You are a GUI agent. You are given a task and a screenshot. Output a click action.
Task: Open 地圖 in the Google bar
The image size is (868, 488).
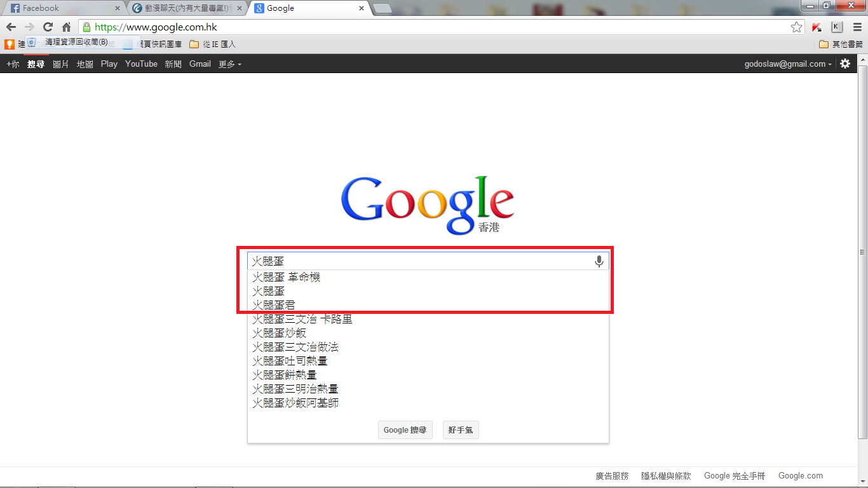tap(85, 64)
